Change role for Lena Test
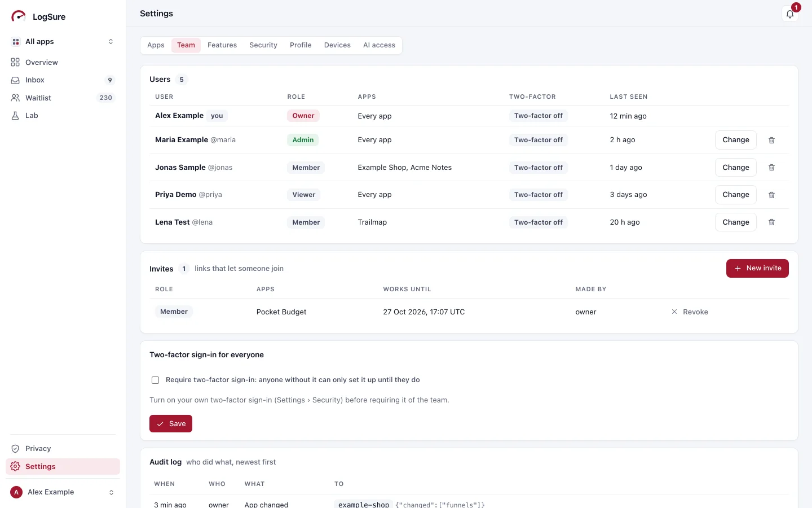This screenshot has height=508, width=812. 736,222
